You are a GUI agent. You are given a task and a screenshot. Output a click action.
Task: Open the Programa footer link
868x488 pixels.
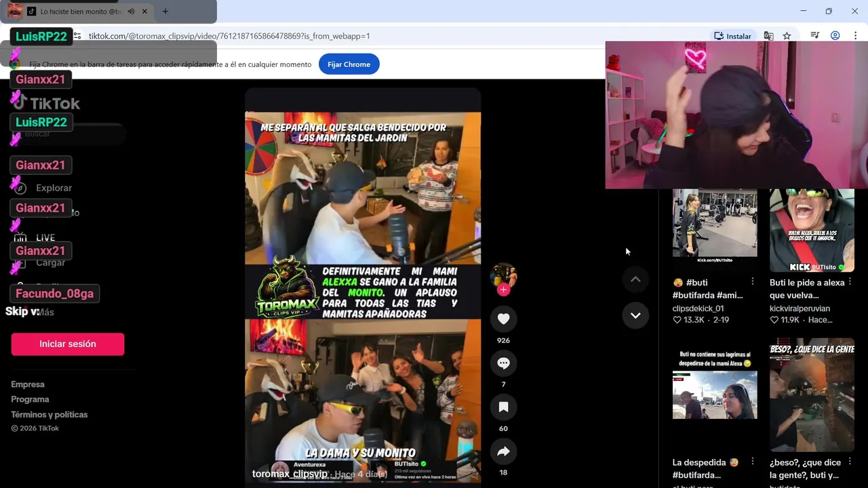30,399
